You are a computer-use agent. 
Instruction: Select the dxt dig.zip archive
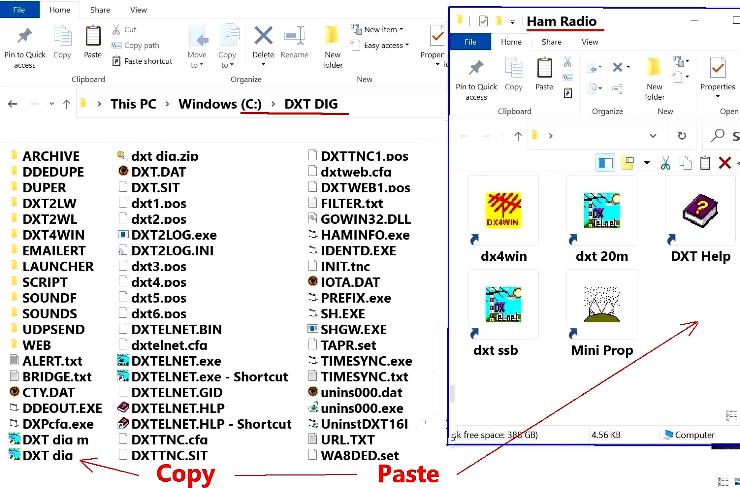pos(158,156)
